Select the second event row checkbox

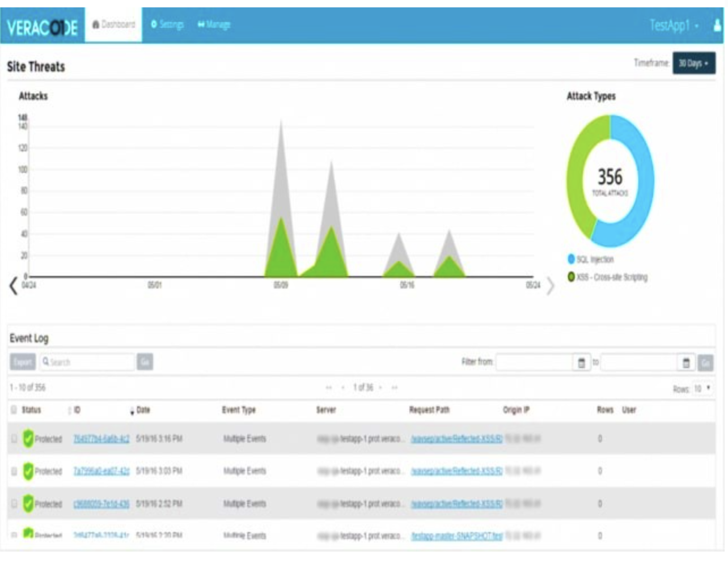[14, 471]
